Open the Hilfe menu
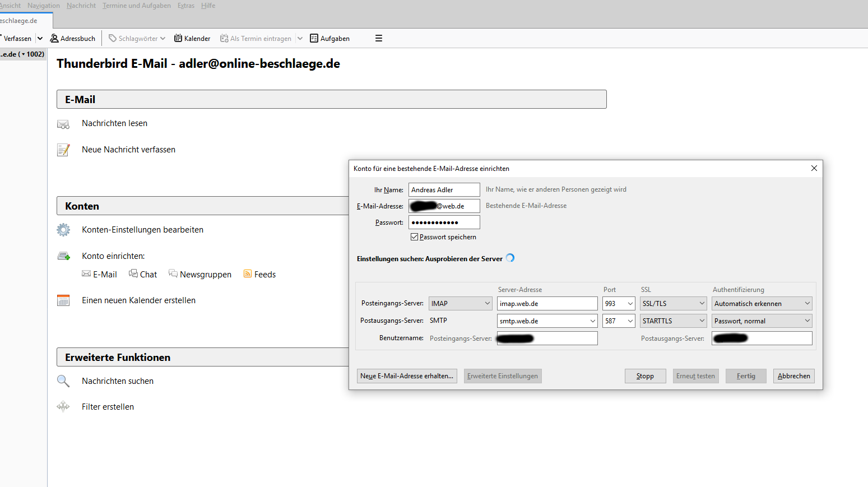This screenshot has height=487, width=868. point(208,6)
